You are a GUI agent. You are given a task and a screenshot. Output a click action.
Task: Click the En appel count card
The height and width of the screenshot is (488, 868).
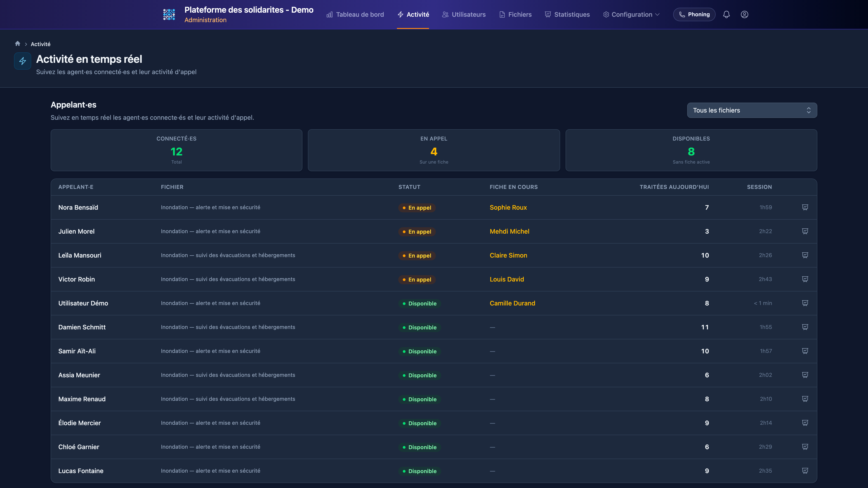pos(434,150)
